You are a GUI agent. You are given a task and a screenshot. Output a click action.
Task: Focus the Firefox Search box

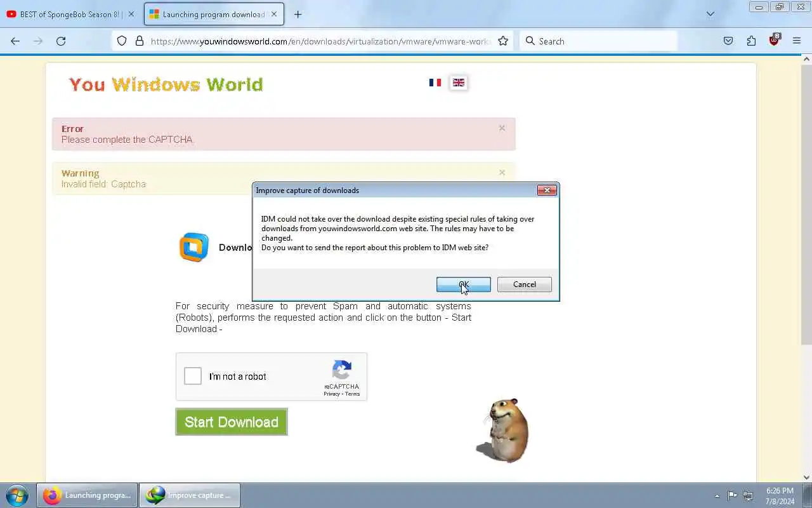pos(598,41)
